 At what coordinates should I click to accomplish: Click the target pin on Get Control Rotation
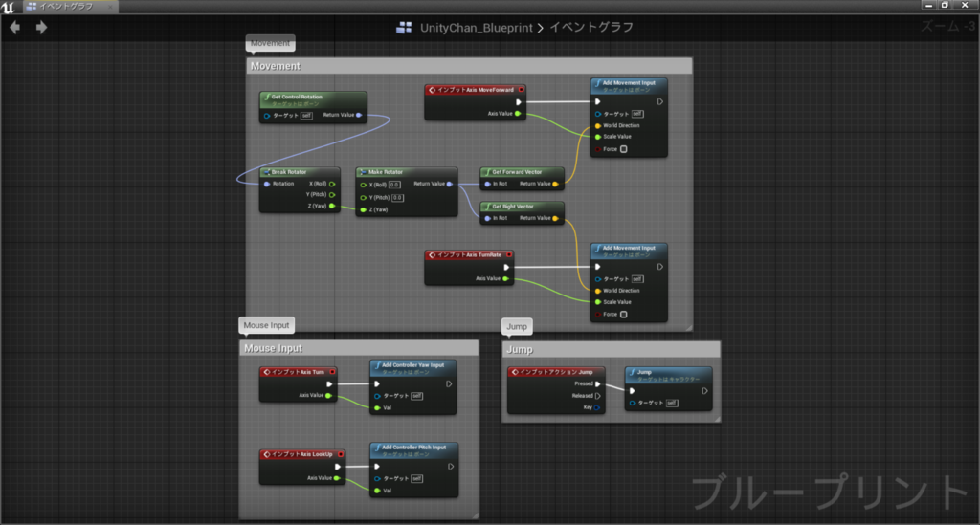click(268, 116)
